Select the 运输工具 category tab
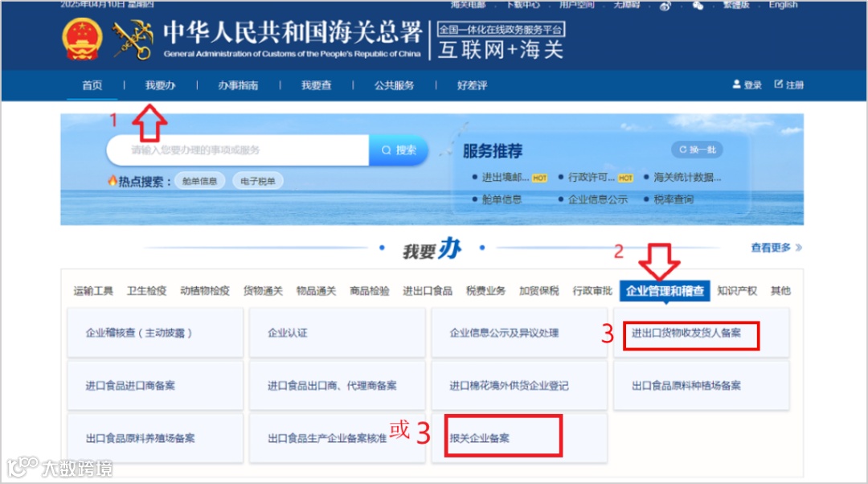 [93, 291]
